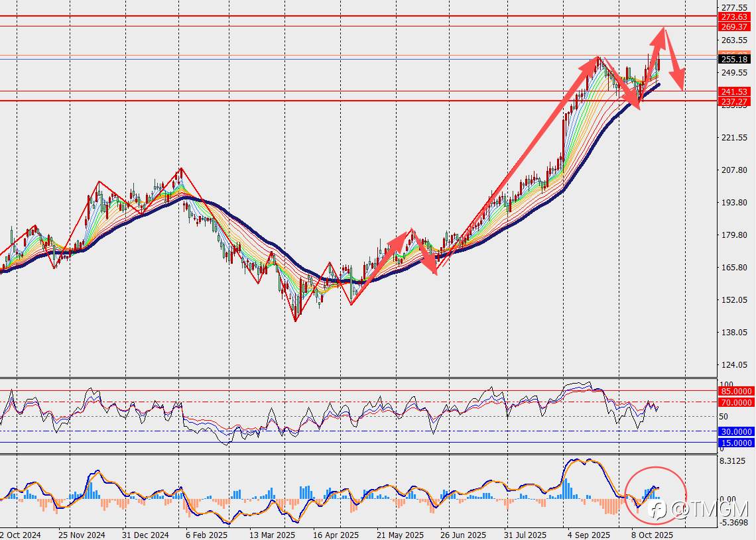Click the 0.00 MACD zero level value

click(x=727, y=500)
